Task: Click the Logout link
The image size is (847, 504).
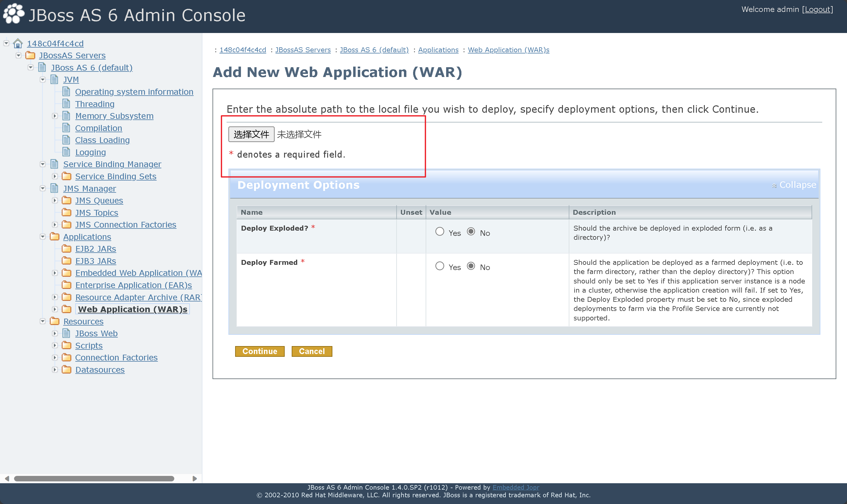Action: [817, 9]
